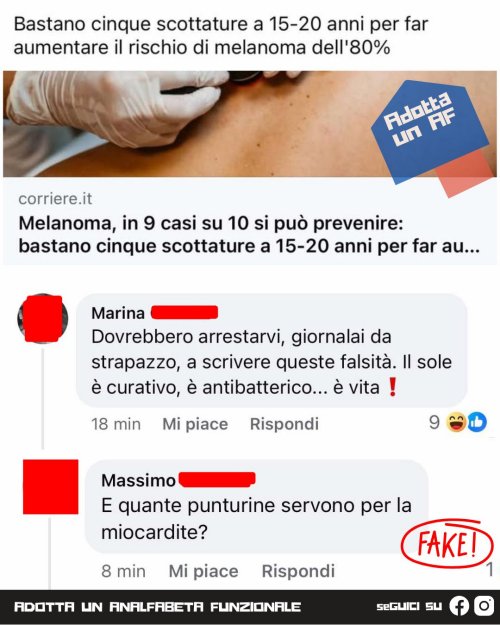Click the Instagram icon in the footer
This screenshot has width=500, height=625.
point(484,606)
